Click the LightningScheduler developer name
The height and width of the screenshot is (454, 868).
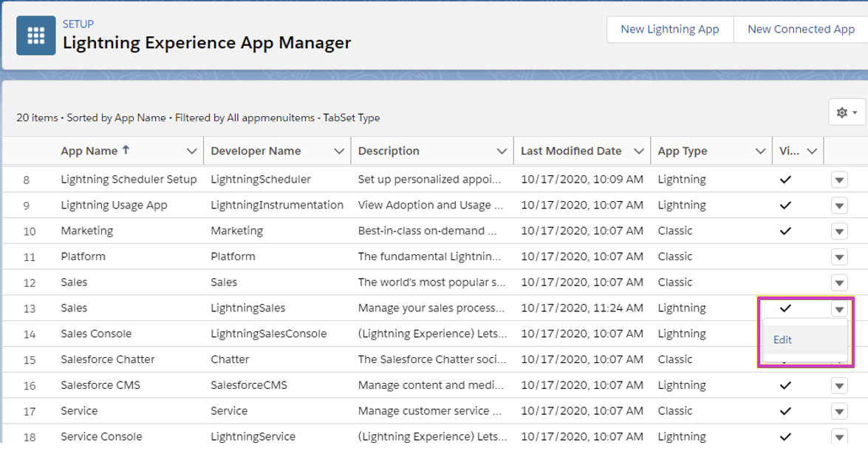(x=261, y=180)
